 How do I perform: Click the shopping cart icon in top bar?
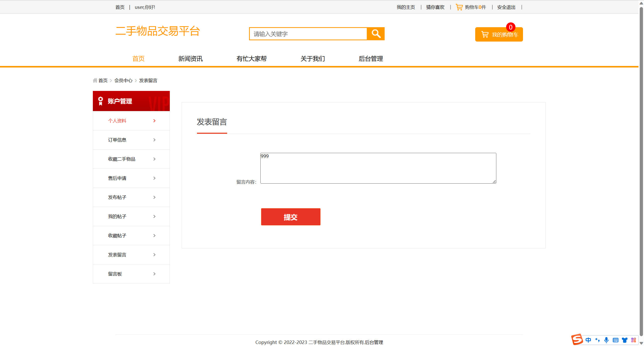(x=459, y=7)
